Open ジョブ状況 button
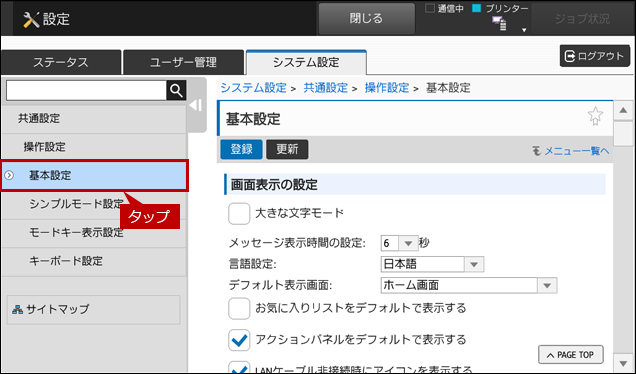This screenshot has width=636, height=374. 582,19
